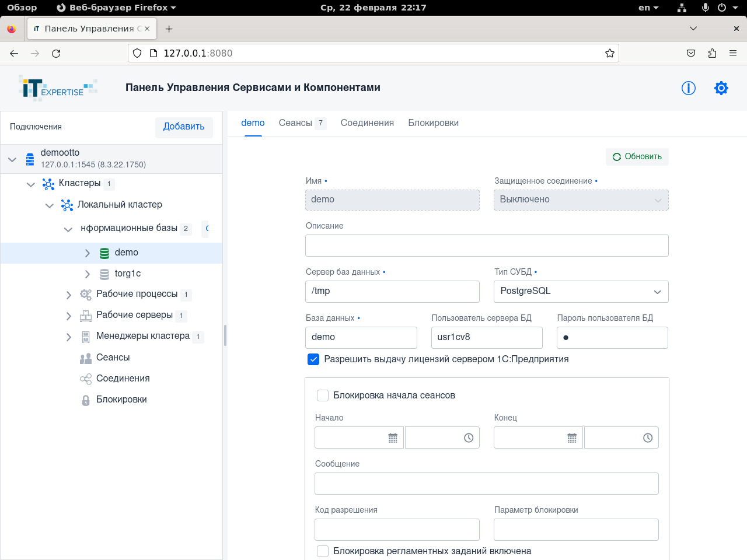Open clock picker for Конец time
747x560 pixels.
click(648, 438)
